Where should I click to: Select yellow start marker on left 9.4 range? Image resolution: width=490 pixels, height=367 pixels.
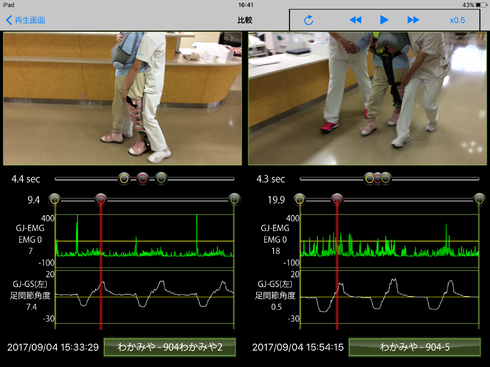[x=55, y=200]
